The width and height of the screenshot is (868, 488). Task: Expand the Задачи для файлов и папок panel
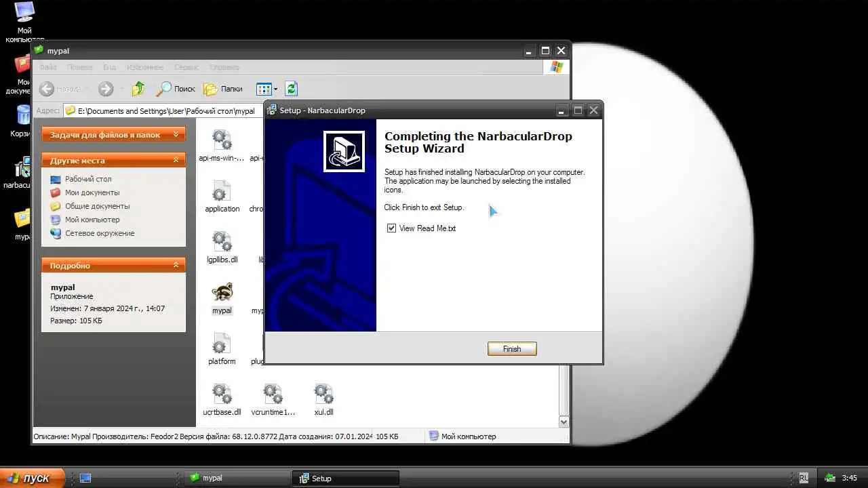click(x=176, y=135)
